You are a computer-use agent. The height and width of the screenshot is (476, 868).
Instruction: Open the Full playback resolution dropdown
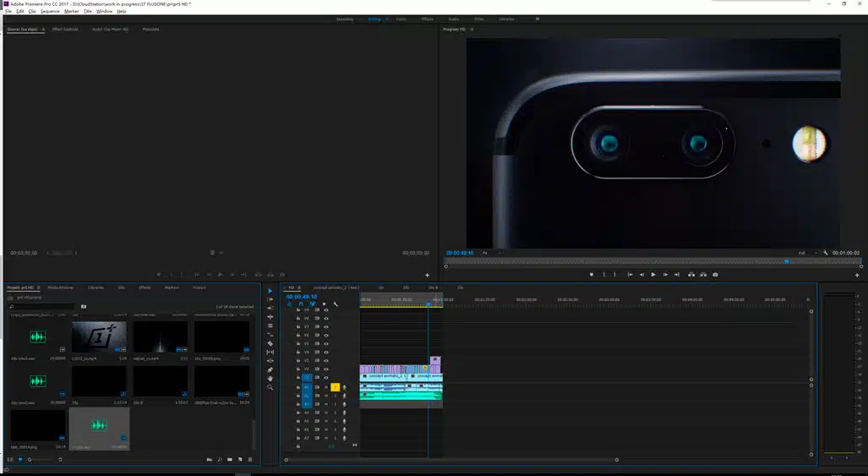coord(807,253)
